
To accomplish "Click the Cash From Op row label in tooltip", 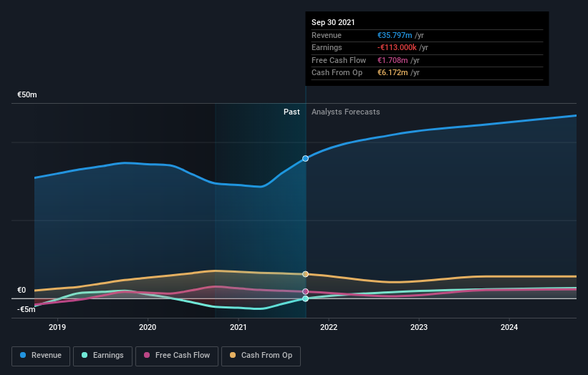I will click(337, 73).
